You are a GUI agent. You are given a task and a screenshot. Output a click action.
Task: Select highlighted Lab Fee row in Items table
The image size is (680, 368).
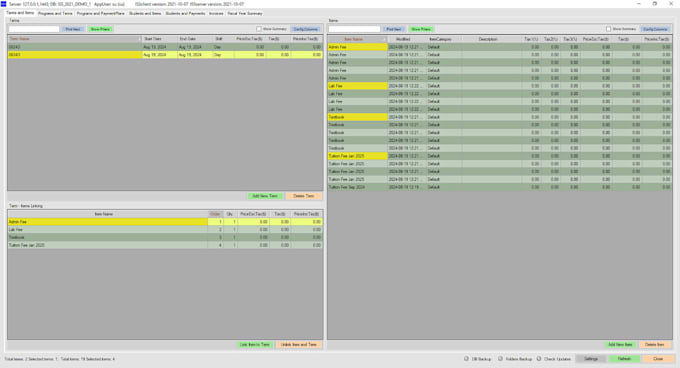pos(500,86)
